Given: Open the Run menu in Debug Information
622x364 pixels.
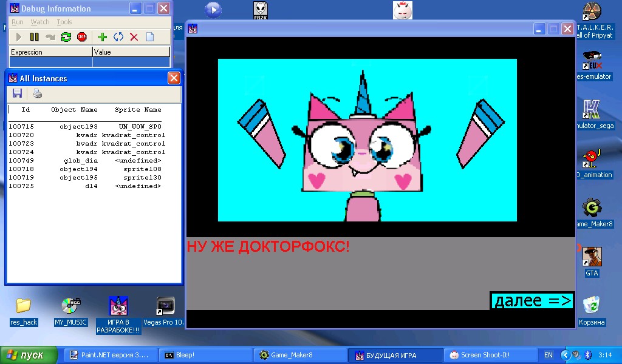Looking at the screenshot, I should point(17,22).
